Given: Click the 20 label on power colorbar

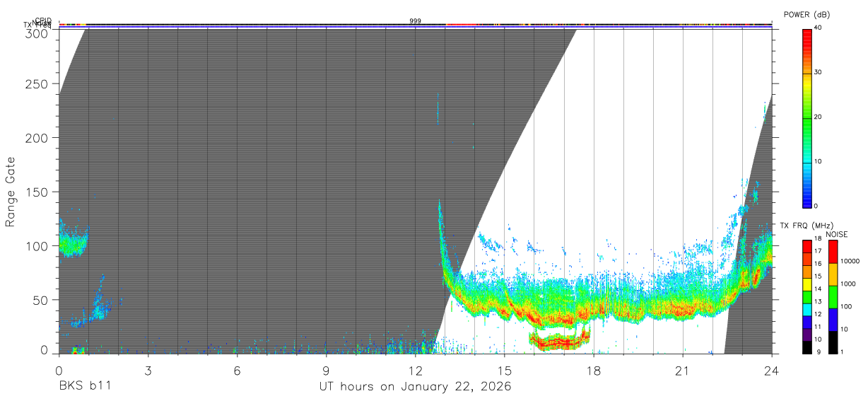Looking at the screenshot, I should (819, 117).
